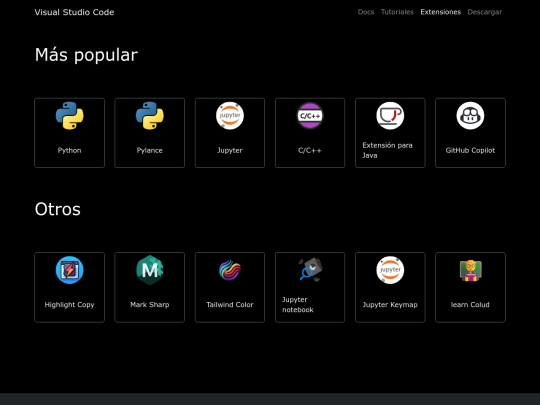Click the Python card label
This screenshot has width=540, height=405.
pyautogui.click(x=70, y=150)
